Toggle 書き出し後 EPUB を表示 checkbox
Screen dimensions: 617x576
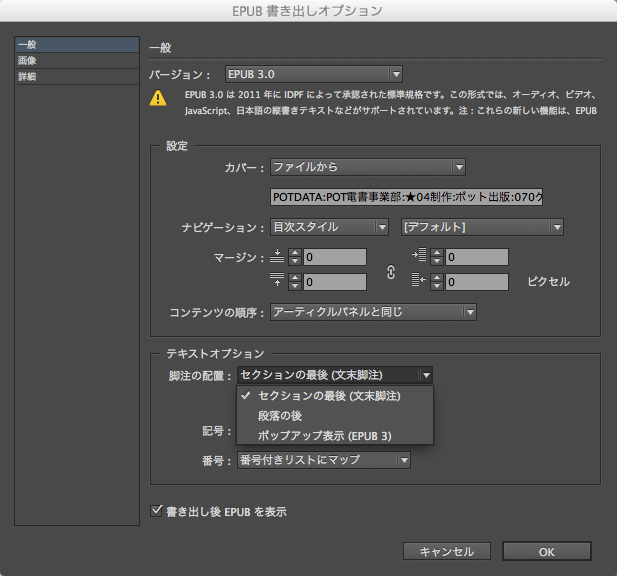pos(156,511)
